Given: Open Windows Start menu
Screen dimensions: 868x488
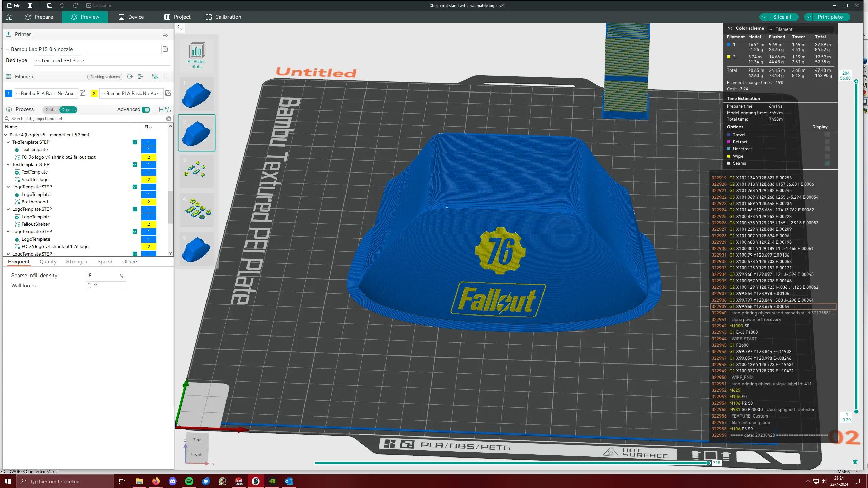Looking at the screenshot, I should 8,481.
